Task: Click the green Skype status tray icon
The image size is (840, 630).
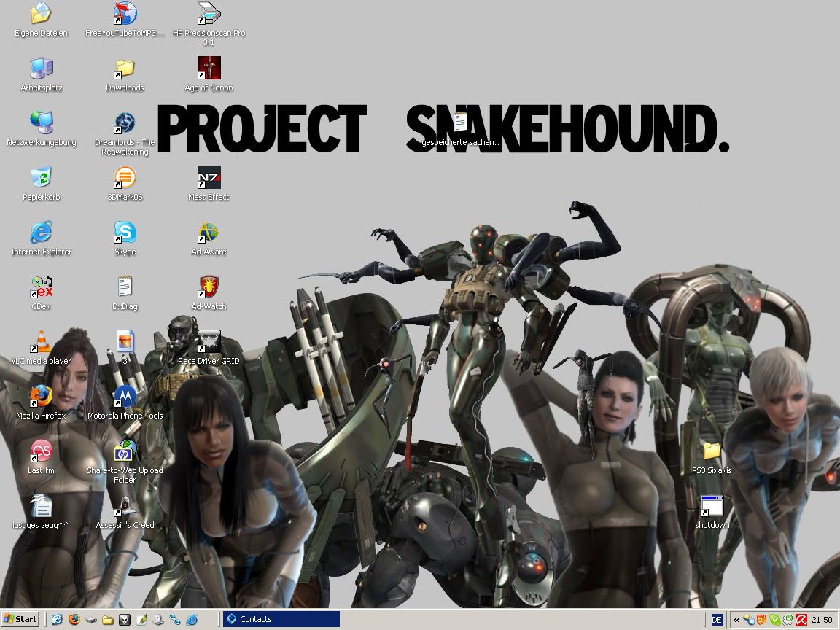Action: [775, 620]
